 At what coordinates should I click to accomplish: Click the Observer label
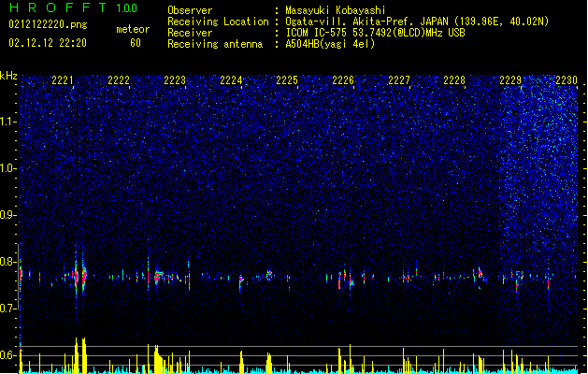click(x=190, y=10)
